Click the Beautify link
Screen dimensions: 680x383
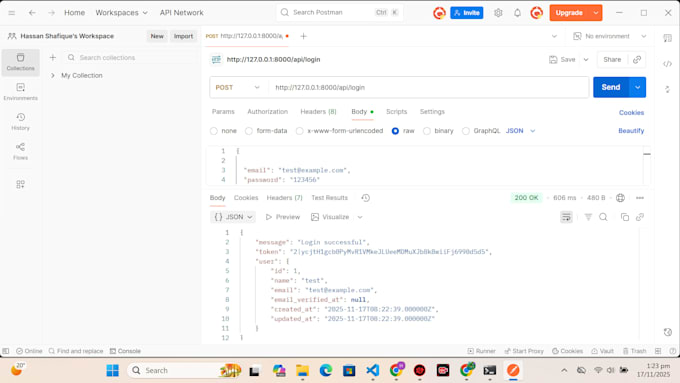pos(631,131)
